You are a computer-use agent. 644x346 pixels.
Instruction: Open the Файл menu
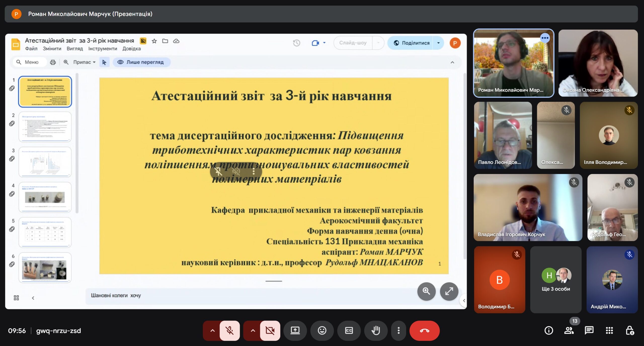click(31, 49)
